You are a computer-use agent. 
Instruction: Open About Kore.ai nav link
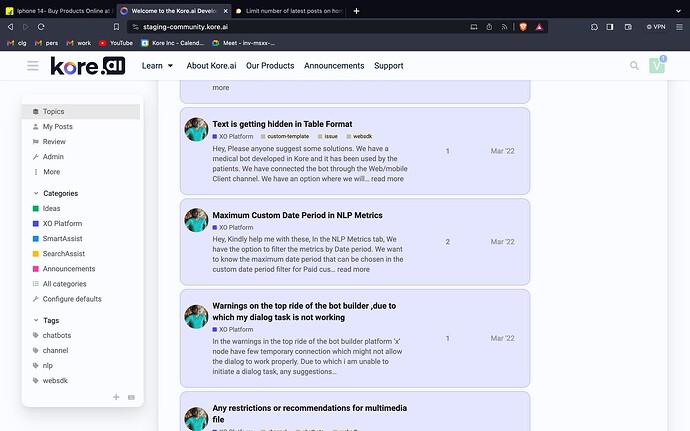pyautogui.click(x=211, y=66)
